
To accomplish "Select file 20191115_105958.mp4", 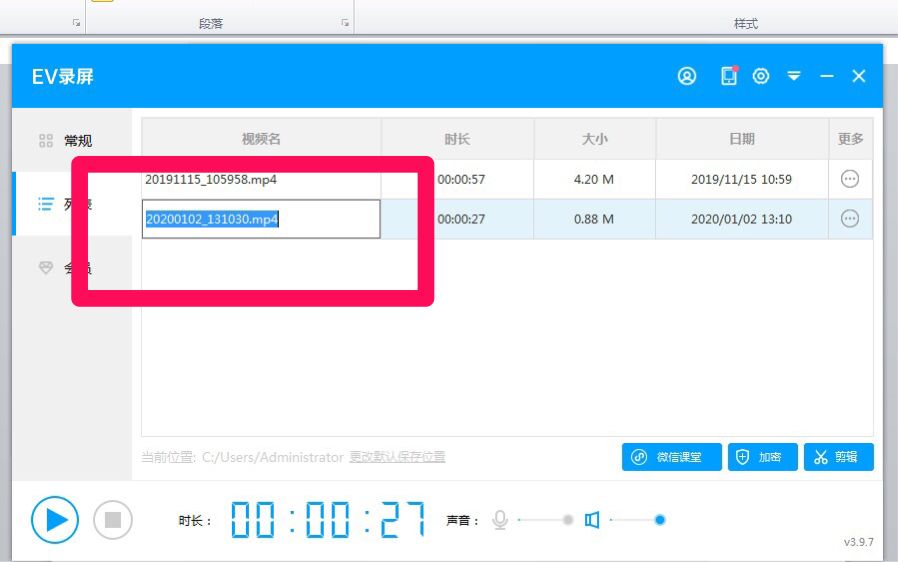I will coord(211,179).
